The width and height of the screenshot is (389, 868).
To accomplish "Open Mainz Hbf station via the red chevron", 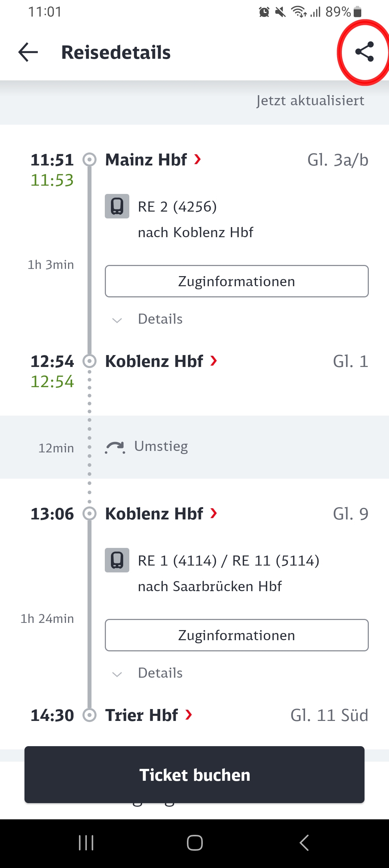I will coord(197,159).
